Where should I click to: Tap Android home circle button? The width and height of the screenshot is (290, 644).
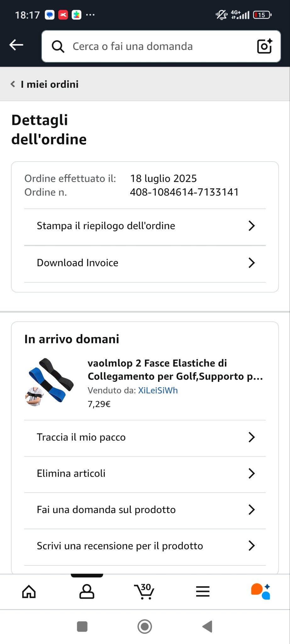(145, 626)
